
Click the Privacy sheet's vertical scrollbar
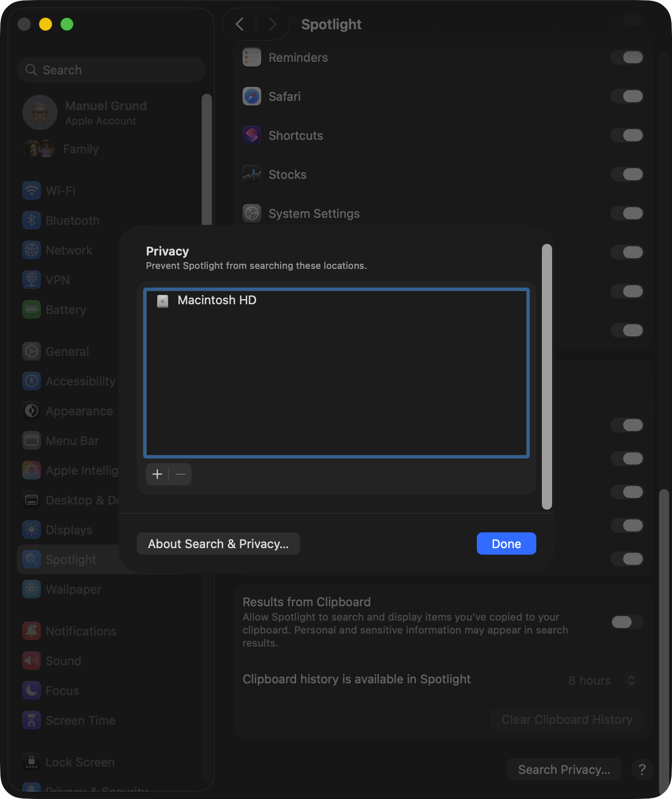[x=547, y=376]
